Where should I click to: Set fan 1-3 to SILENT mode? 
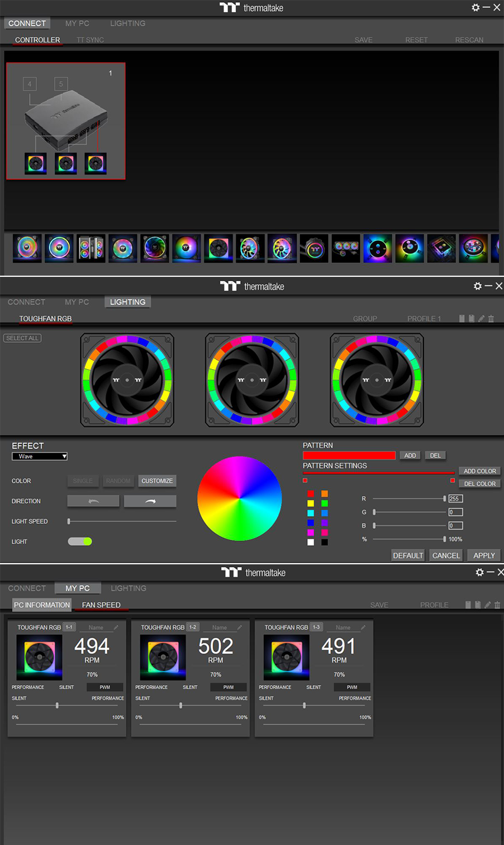(x=313, y=687)
